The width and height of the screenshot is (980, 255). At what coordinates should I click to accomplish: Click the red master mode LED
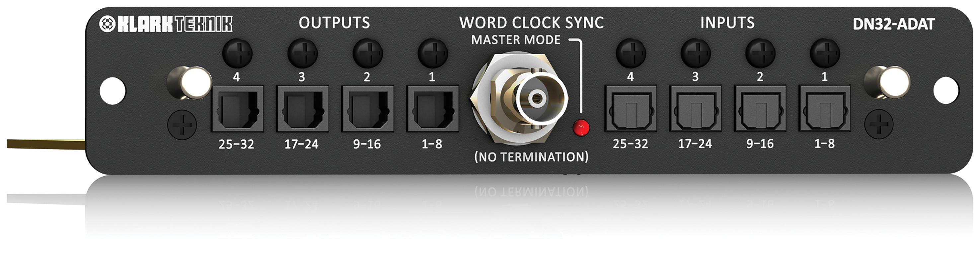[x=581, y=128]
